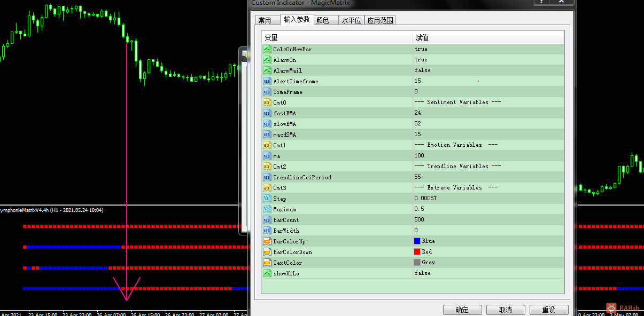Toggle the AlarmOn true value
The width and height of the screenshot is (644, 316).
pos(421,60)
